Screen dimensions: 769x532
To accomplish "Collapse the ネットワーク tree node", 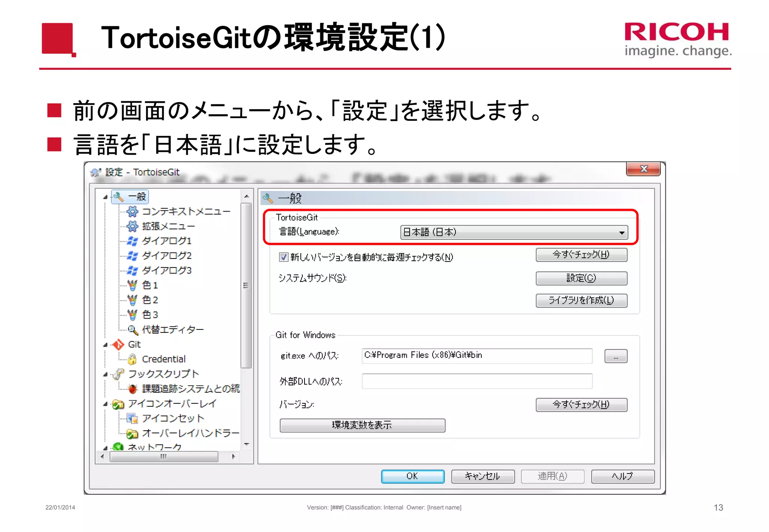I will point(105,448).
